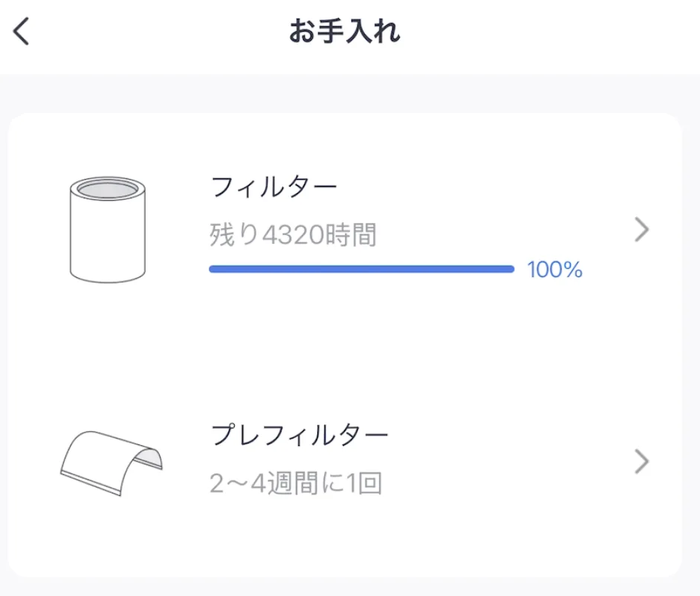Tap the cylindrical filter icon
Screen dimensions: 700x596
(x=107, y=229)
